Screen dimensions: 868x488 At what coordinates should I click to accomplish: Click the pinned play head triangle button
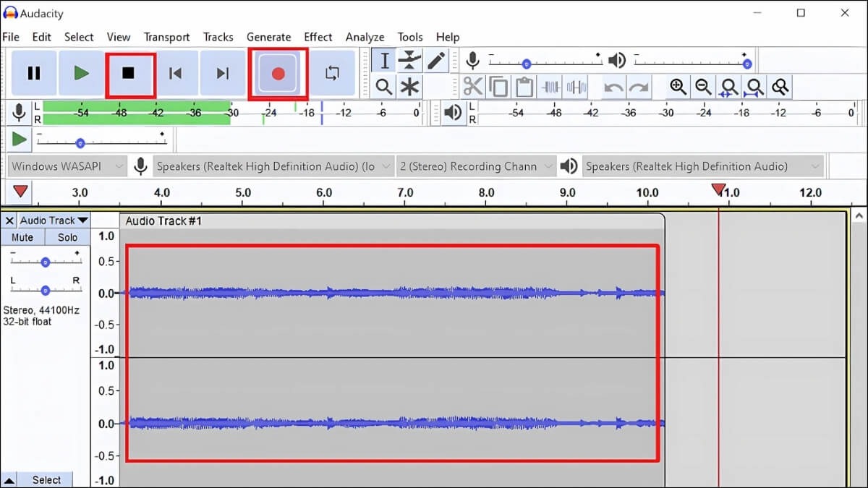20,192
